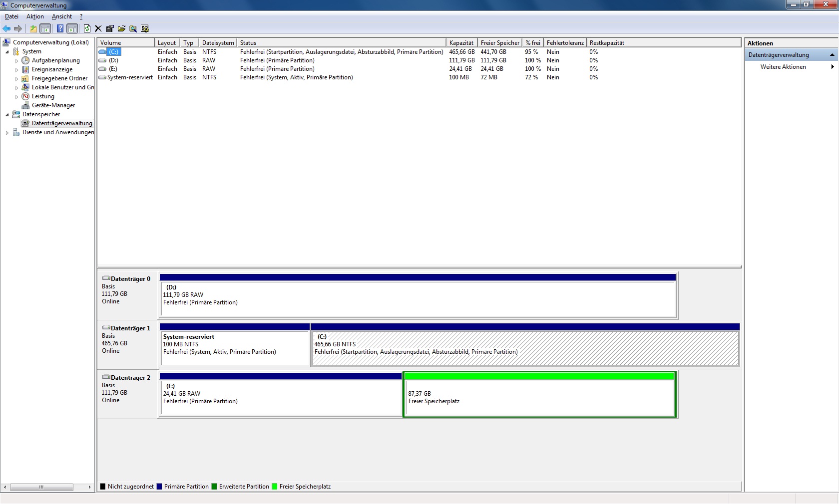Viewport: 839px width, 504px height.
Task: Open the ? help menu
Action: [81, 16]
